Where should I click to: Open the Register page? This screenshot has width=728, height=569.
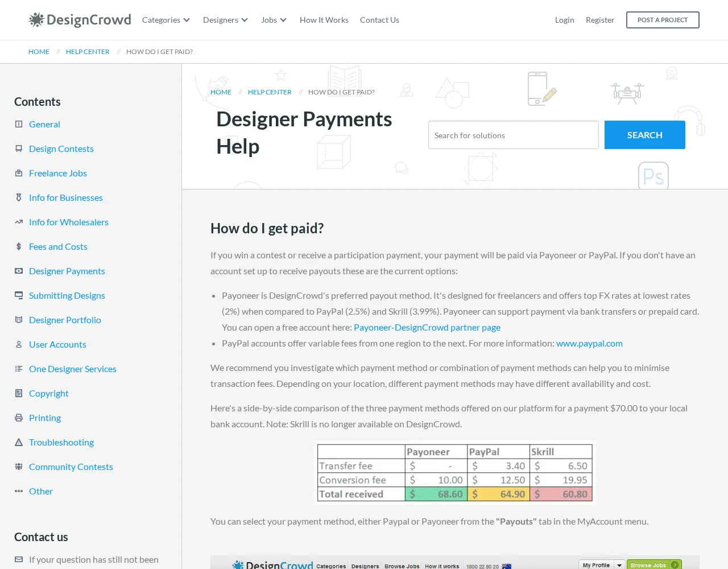click(x=600, y=20)
